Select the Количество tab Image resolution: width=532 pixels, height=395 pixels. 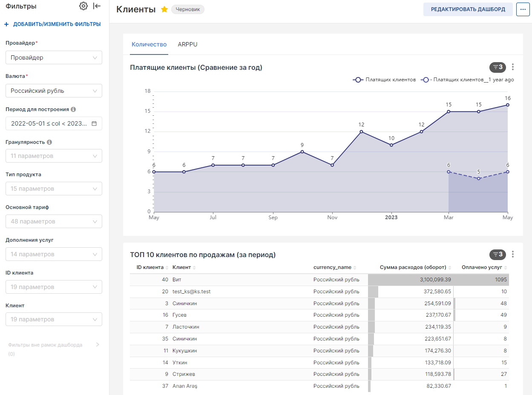[x=149, y=44]
